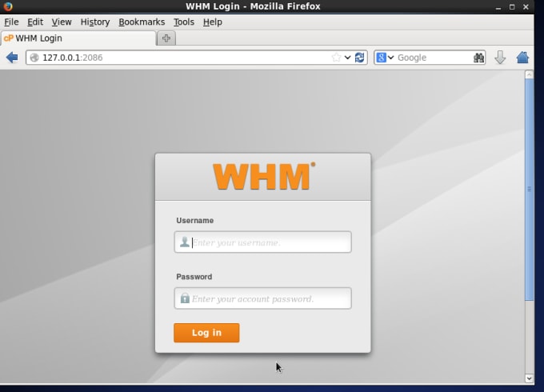Bookmark this page with the star icon
Viewport: 544px width, 392px height.
point(336,58)
